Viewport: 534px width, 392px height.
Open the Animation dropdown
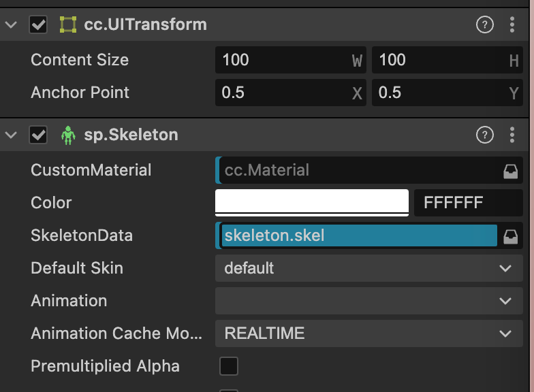point(369,301)
